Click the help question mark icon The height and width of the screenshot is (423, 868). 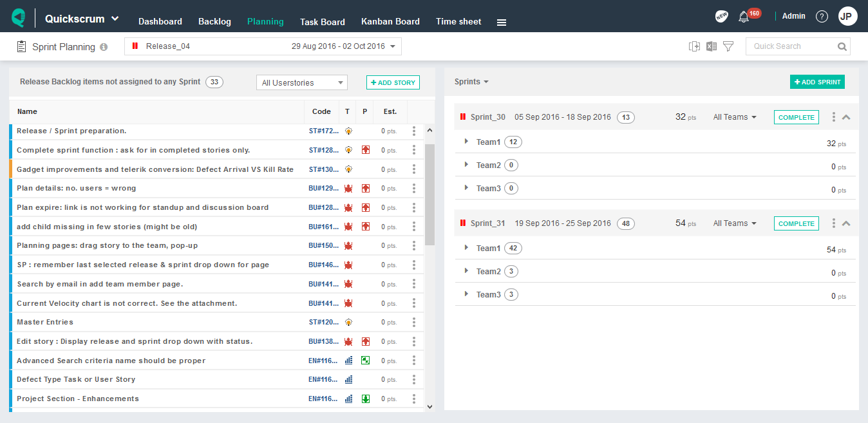822,16
